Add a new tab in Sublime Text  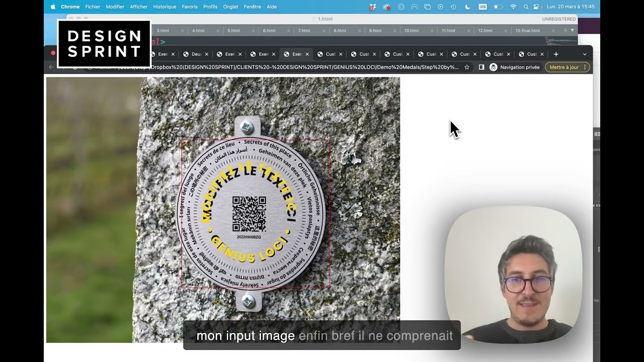[x=565, y=31]
